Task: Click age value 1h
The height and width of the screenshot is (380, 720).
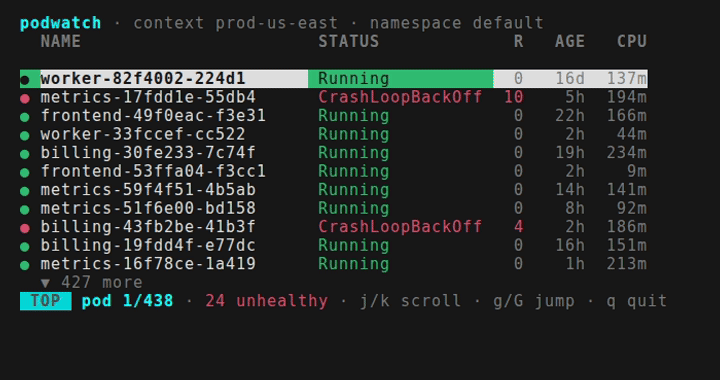Action: pos(575,264)
